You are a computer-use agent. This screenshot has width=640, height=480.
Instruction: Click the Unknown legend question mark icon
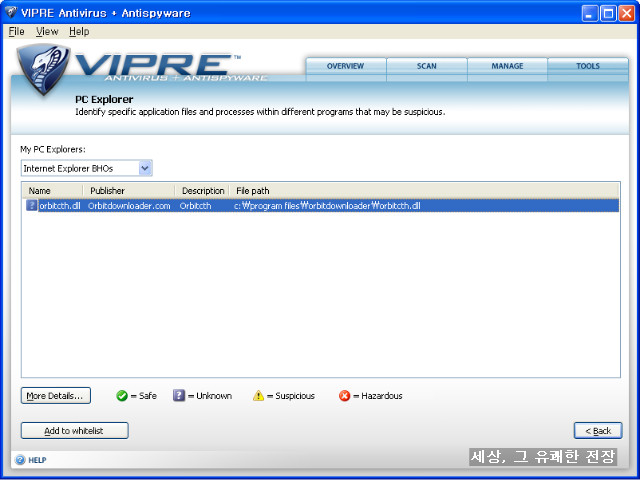[x=179, y=396]
